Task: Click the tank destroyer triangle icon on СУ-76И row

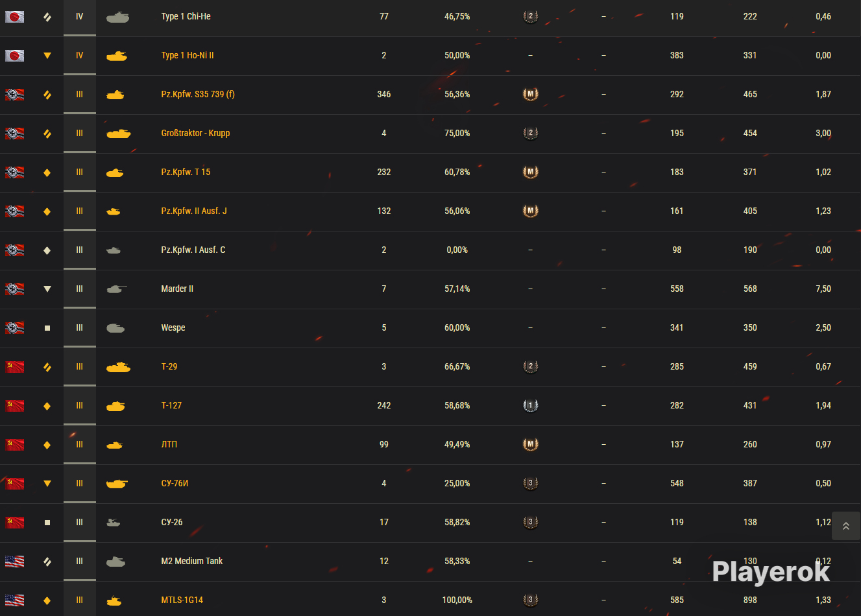Action: (x=47, y=484)
